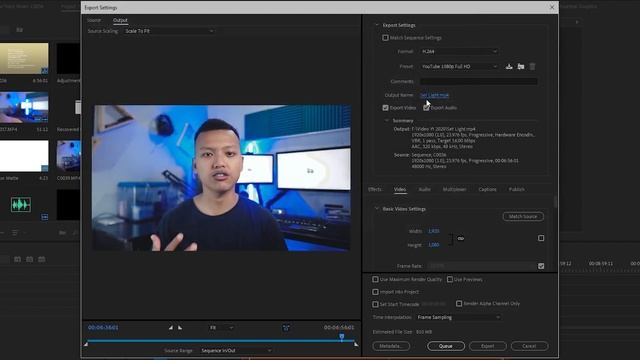The image size is (640, 360).
Task: Enable Match Sequence Settings checkbox
Action: click(385, 38)
